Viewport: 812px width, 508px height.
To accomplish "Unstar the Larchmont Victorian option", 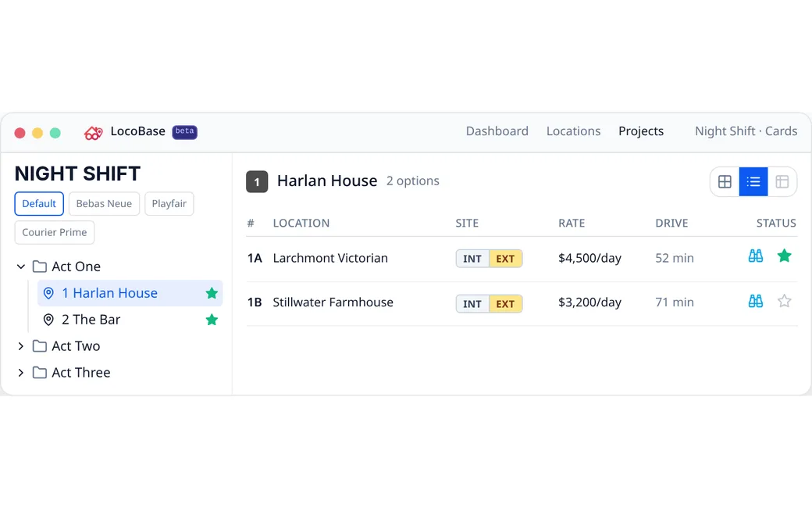I will (x=784, y=256).
